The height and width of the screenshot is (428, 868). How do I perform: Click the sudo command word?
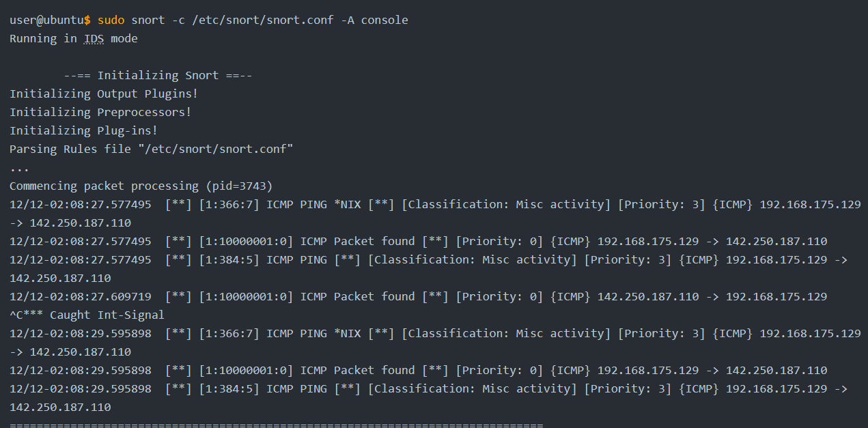pyautogui.click(x=111, y=20)
